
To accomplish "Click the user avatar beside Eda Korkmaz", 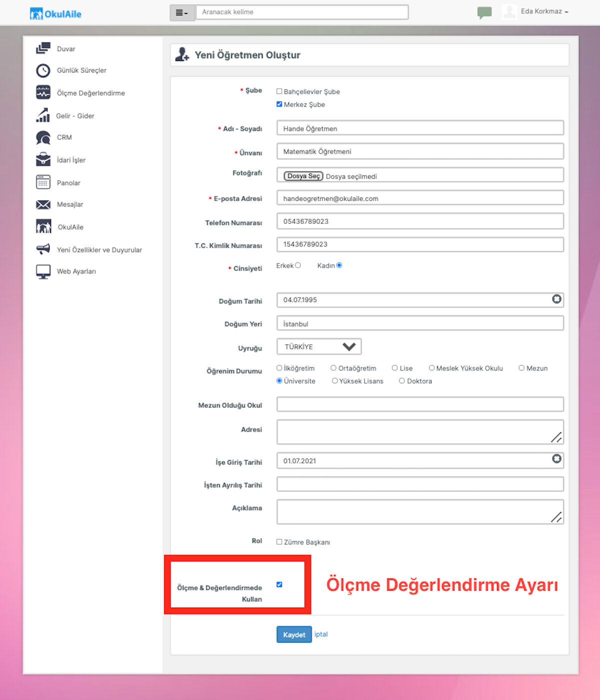I will [509, 11].
